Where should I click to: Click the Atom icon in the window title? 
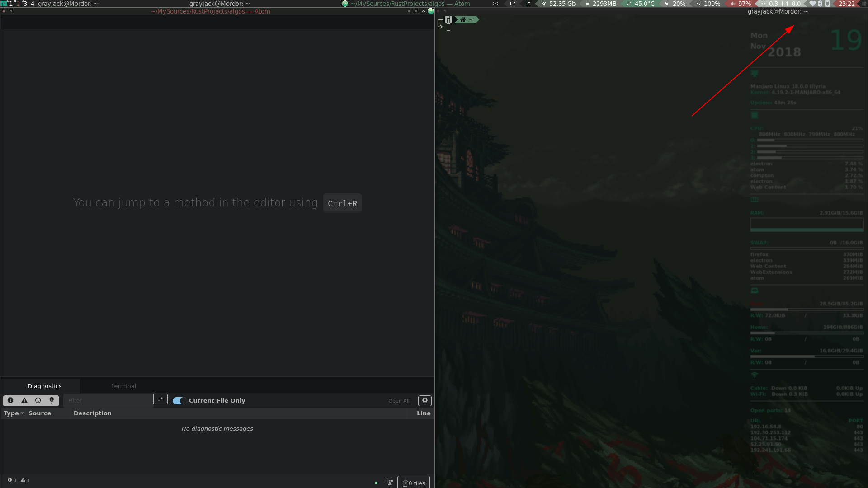[431, 11]
